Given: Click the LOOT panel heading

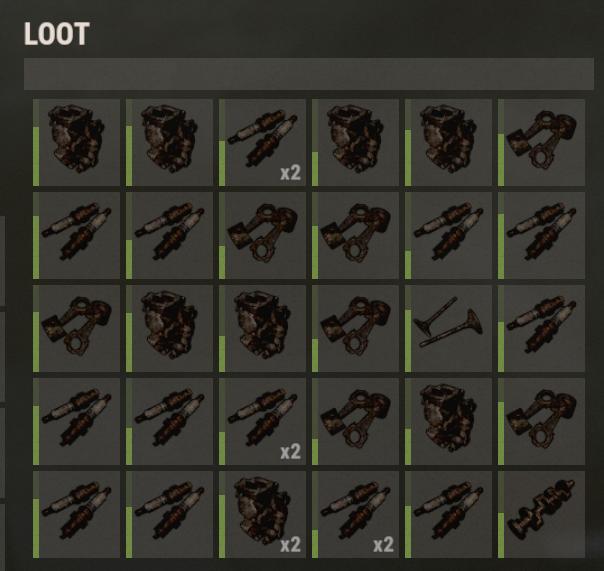Looking at the screenshot, I should pos(57,34).
